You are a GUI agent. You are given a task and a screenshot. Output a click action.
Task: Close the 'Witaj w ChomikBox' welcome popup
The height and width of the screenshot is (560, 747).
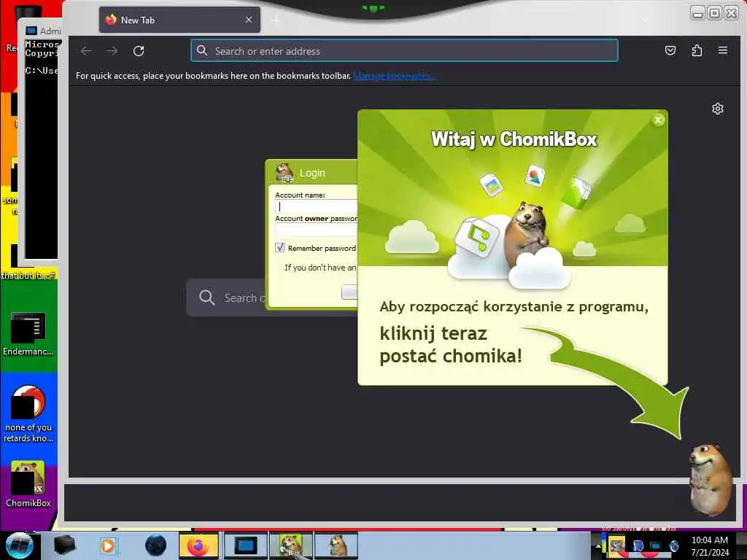point(658,120)
